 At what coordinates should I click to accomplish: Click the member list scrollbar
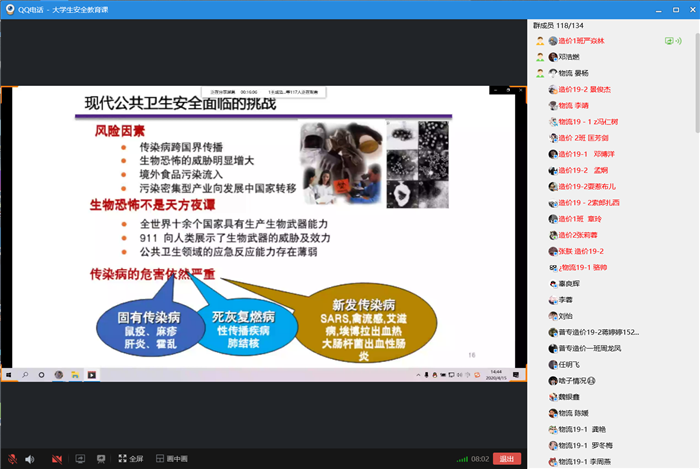point(697,83)
